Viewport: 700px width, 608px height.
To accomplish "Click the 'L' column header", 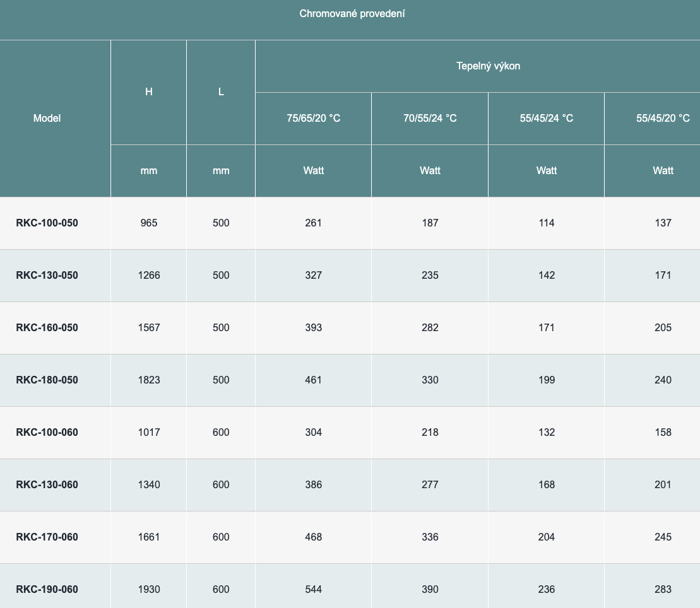I will pos(221,91).
